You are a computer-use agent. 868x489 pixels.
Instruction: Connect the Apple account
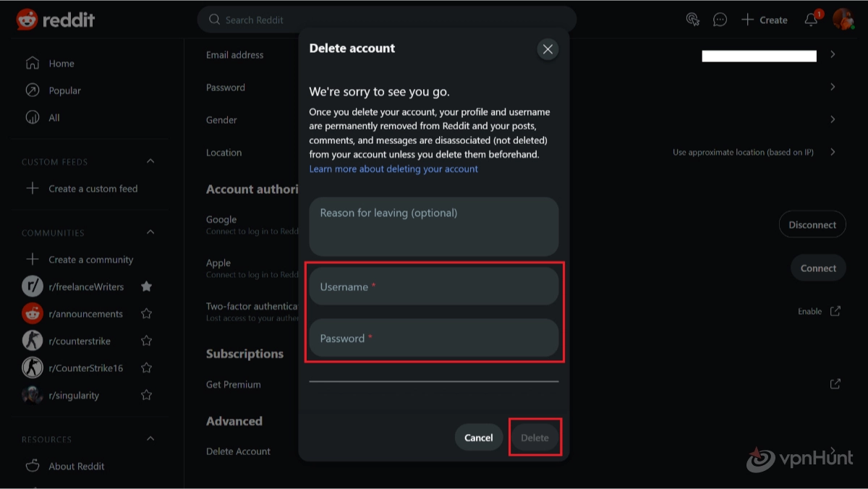[x=818, y=268]
